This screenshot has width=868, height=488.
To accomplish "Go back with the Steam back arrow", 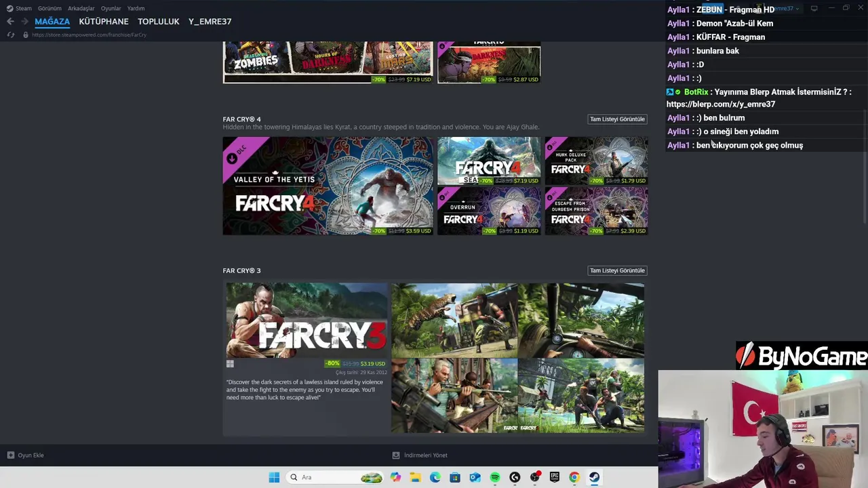I will coord(10,22).
